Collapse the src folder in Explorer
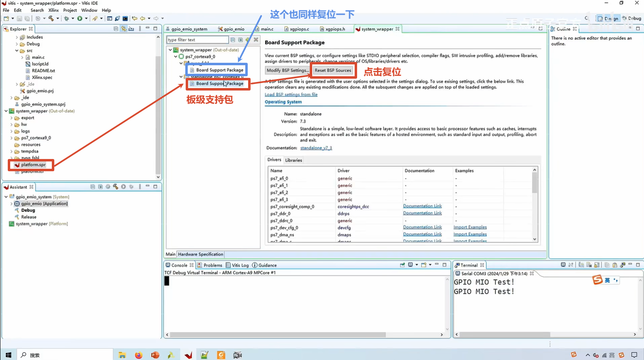The width and height of the screenshot is (644, 360). [x=17, y=51]
